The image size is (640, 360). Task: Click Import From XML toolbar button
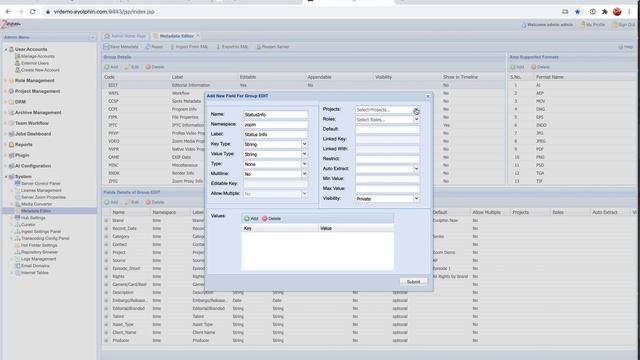(x=189, y=47)
